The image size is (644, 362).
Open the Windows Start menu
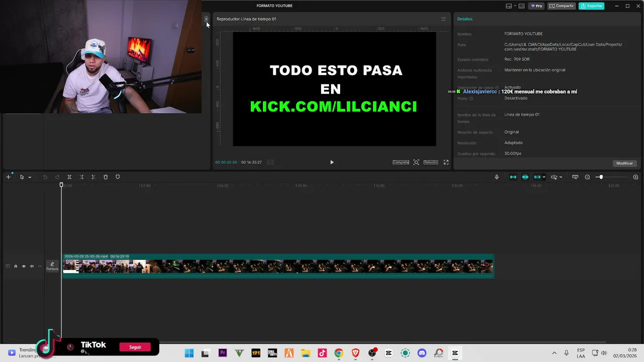tap(189, 353)
